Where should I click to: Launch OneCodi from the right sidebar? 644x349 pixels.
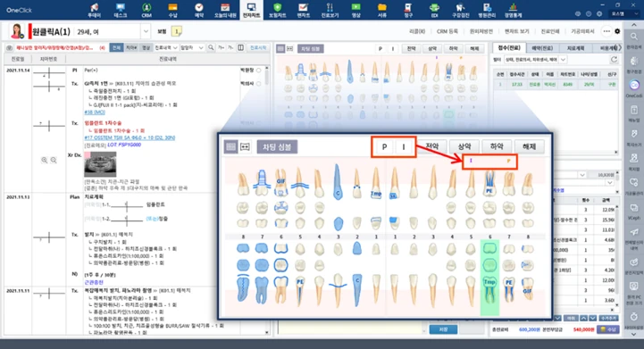point(634,86)
